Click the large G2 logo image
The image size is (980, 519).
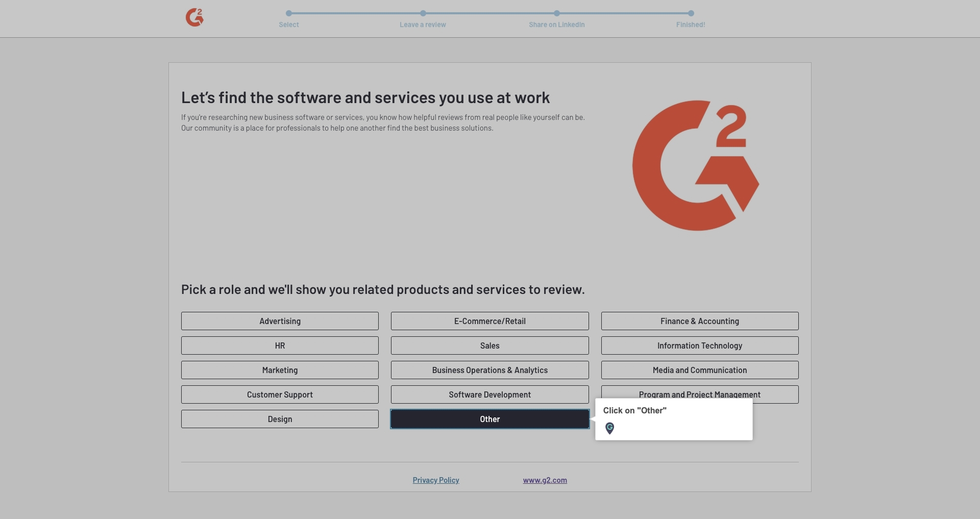point(696,165)
